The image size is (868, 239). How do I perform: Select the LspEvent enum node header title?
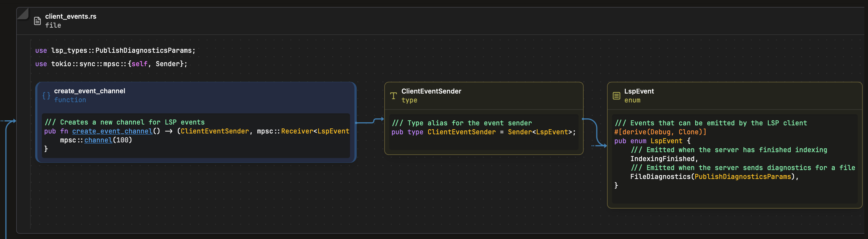639,91
